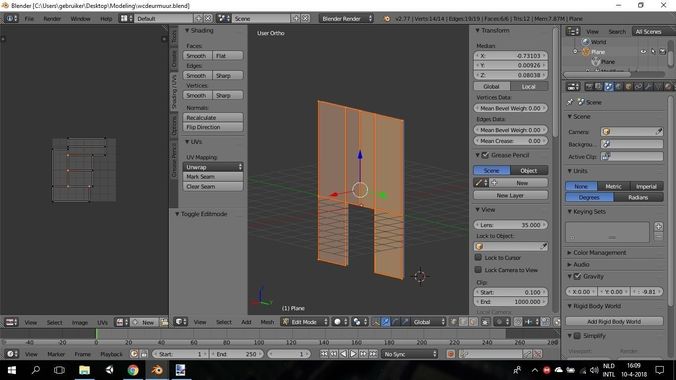The image size is (676, 380).
Task: Toggle renderability camera icon for Plane
Action: pos(663,52)
